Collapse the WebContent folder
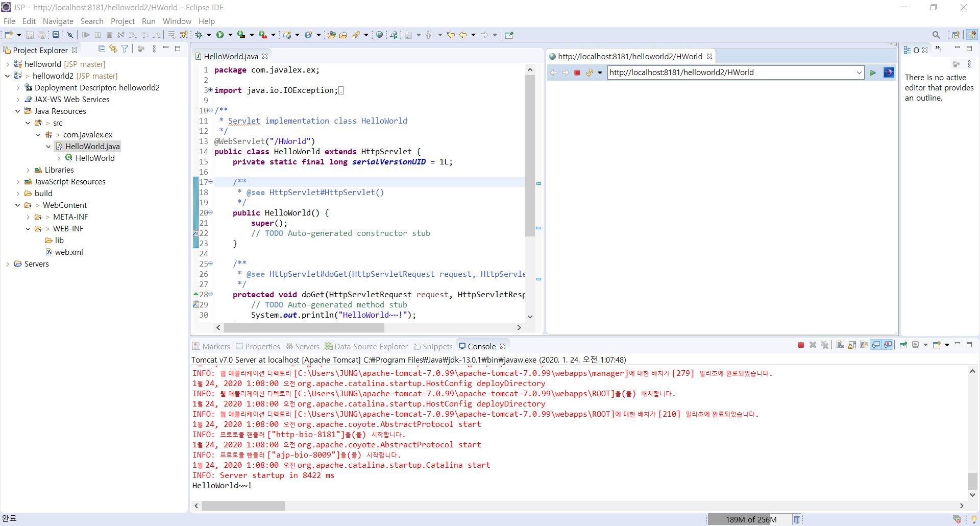Image resolution: width=980 pixels, height=526 pixels. click(17, 205)
